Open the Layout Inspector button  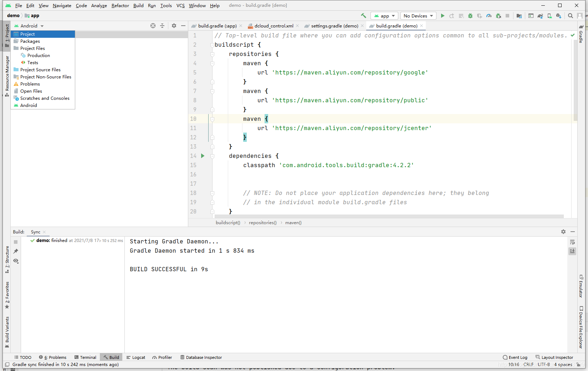pyautogui.click(x=554, y=357)
